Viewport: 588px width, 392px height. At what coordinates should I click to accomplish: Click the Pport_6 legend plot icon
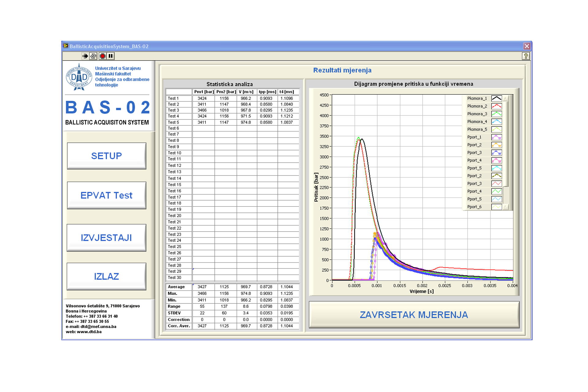pos(496,207)
